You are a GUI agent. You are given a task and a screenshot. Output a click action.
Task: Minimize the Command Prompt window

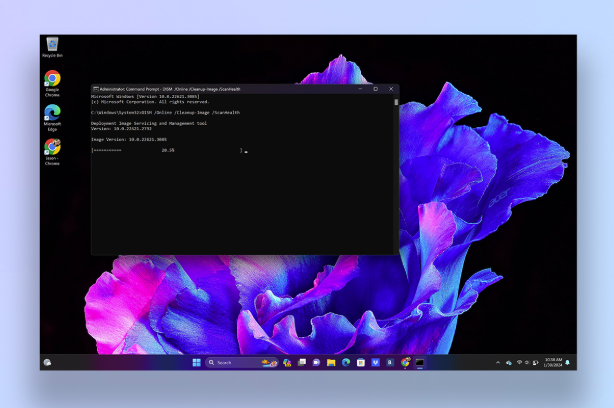[x=362, y=88]
